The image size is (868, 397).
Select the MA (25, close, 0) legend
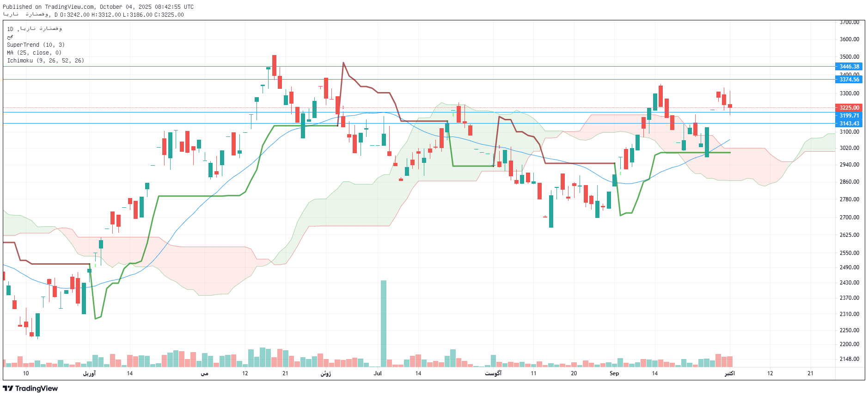click(34, 53)
